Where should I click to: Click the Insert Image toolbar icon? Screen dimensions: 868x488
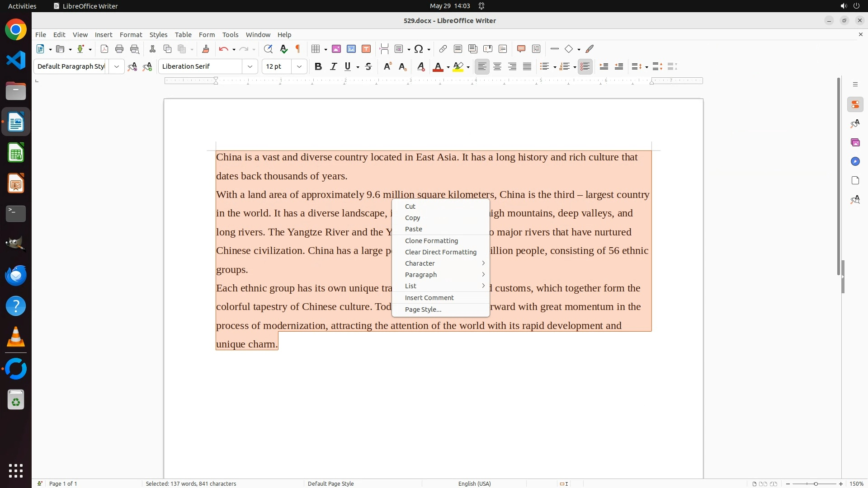[x=336, y=49]
